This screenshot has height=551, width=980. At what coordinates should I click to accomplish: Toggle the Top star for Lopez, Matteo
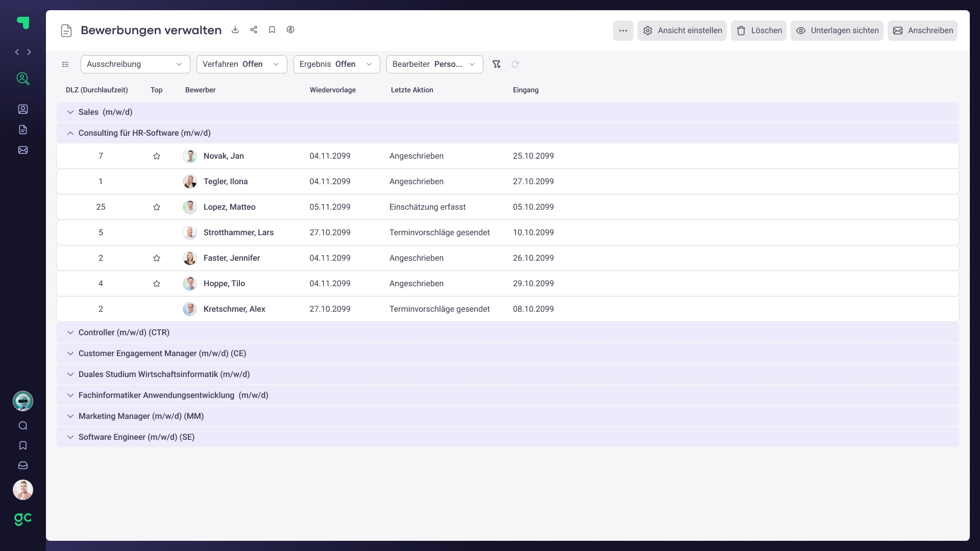(157, 207)
